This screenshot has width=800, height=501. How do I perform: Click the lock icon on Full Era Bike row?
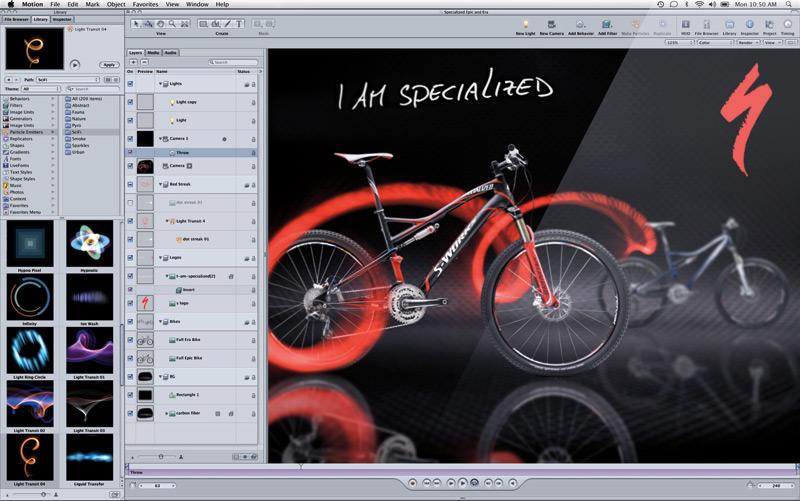point(253,340)
